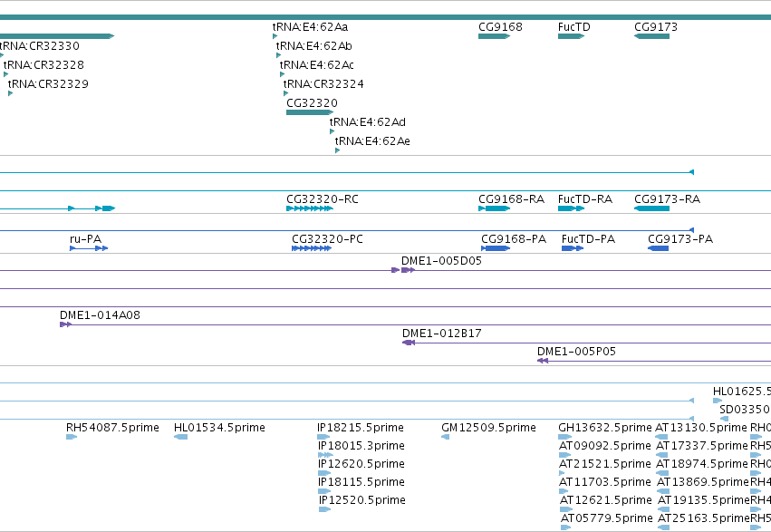Select EST AT13869.5prime

(x=663, y=491)
